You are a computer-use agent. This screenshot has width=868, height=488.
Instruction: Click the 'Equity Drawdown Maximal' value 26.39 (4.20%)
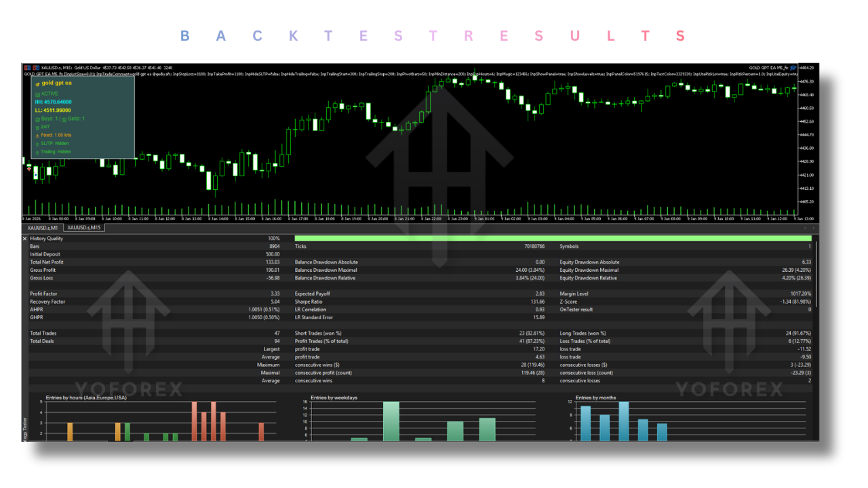click(x=797, y=270)
